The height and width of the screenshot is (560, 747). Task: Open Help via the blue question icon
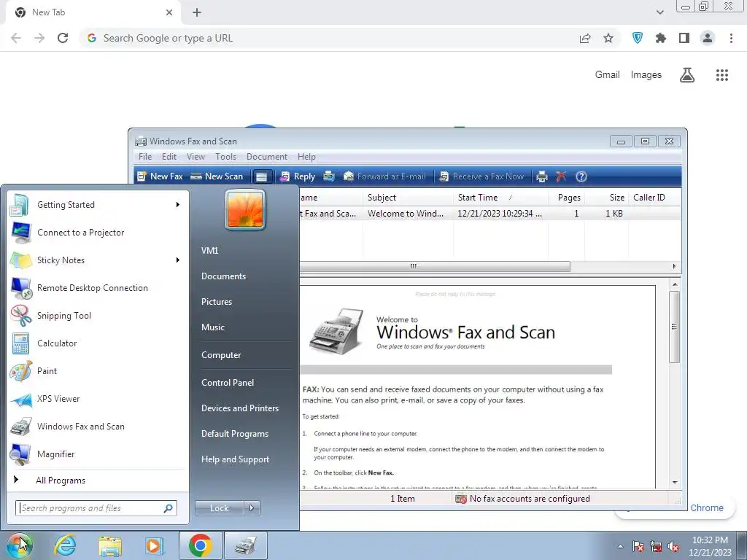point(581,176)
